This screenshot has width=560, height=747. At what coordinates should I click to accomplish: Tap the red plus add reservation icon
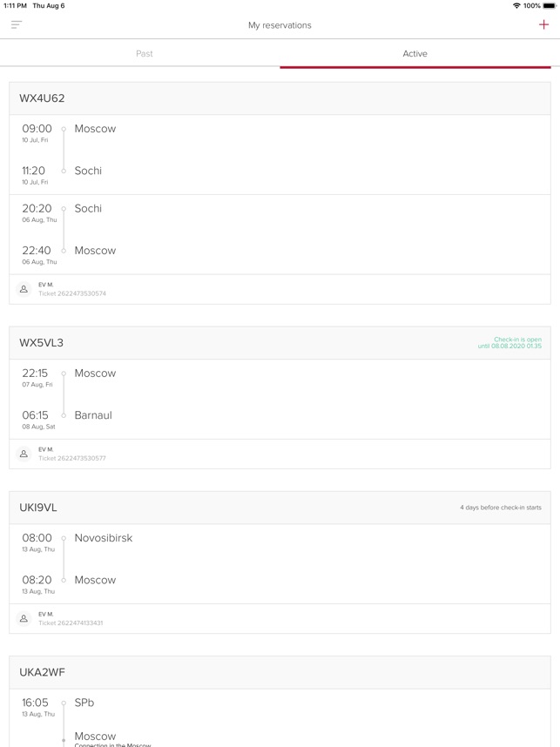(x=543, y=24)
